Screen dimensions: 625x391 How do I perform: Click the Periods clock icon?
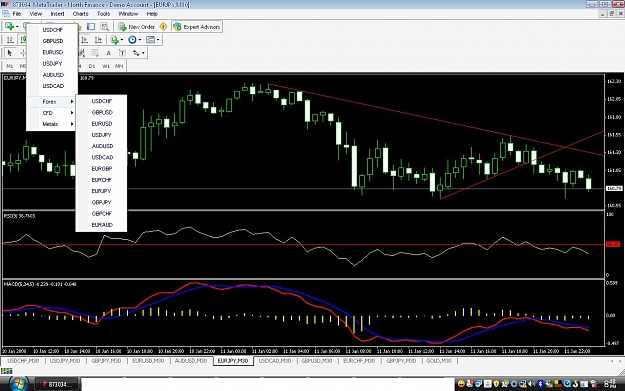pyautogui.click(x=132, y=39)
